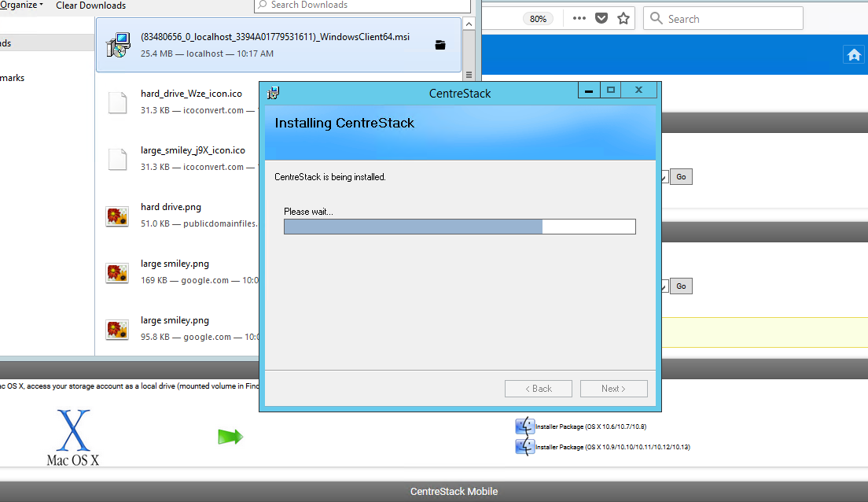Click the WindowsClient64.msi installer file icon
The image size is (868, 502).
[117, 46]
